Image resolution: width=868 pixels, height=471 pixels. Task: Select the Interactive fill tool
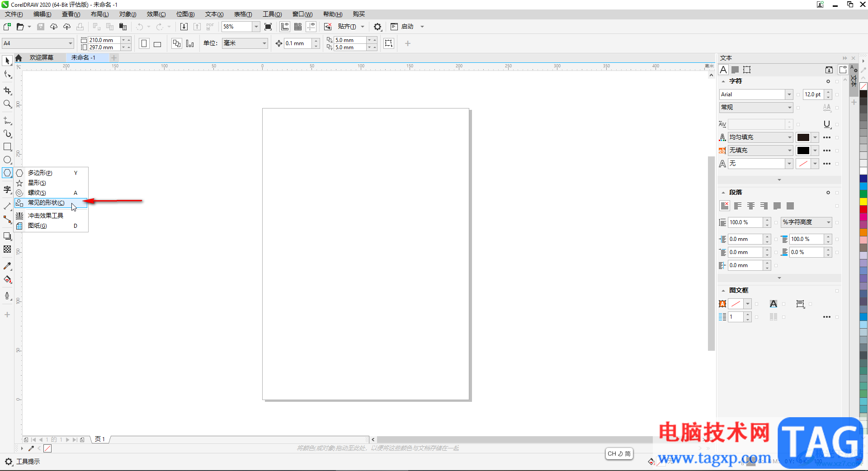pyautogui.click(x=7, y=279)
